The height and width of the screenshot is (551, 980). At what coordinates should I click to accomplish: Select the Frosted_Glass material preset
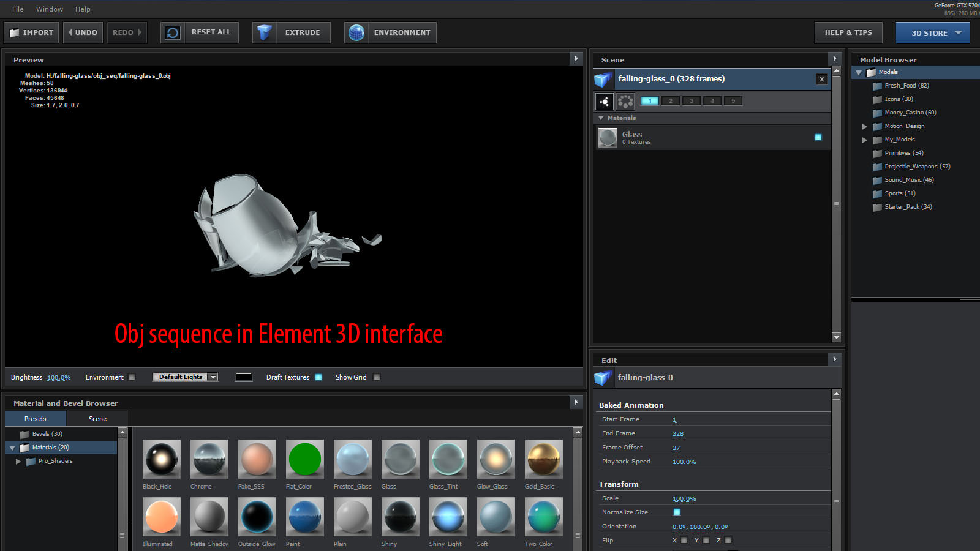point(353,459)
